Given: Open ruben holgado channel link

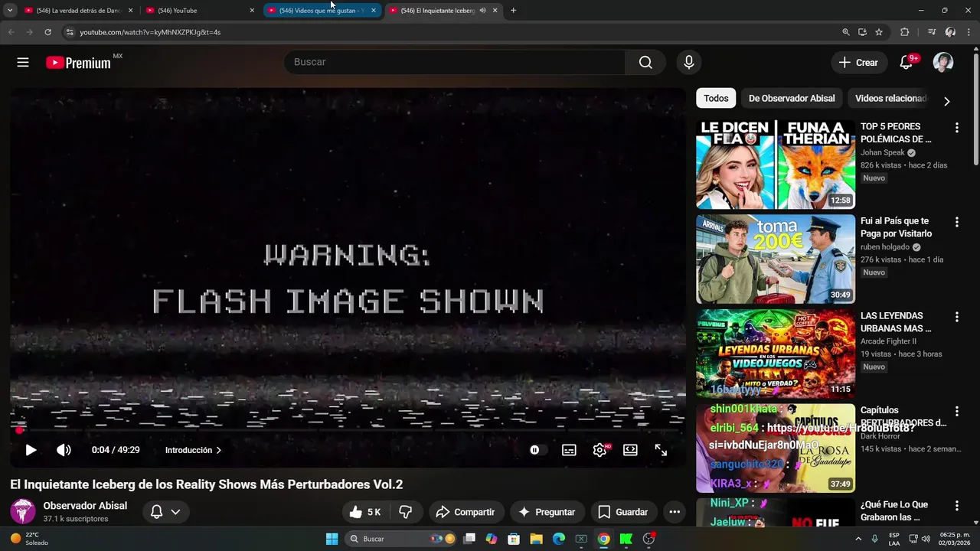Looking at the screenshot, I should pos(885,247).
